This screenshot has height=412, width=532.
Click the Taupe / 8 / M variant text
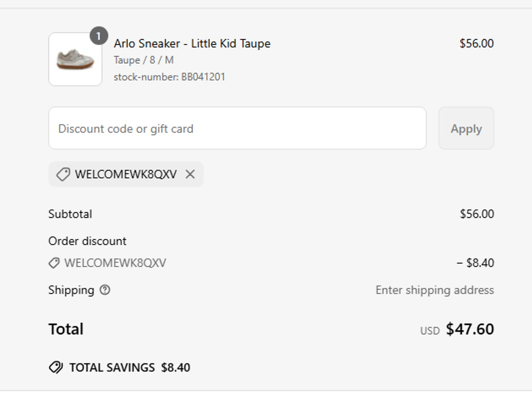144,60
